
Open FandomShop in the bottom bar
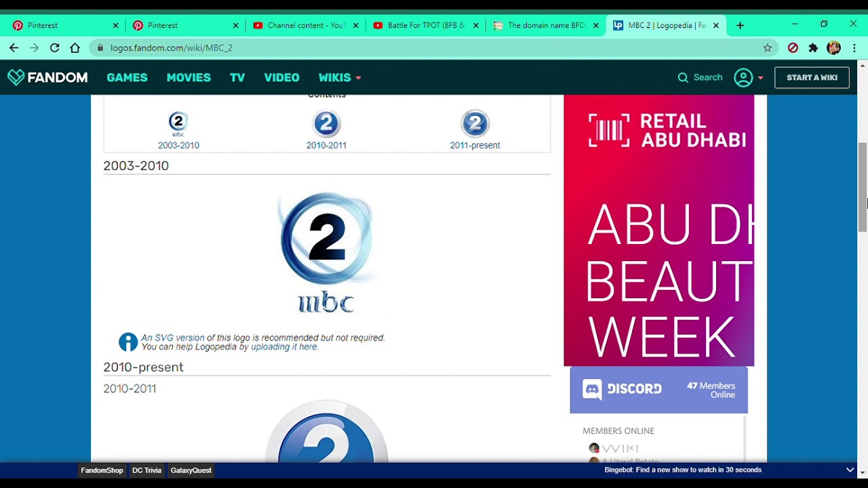102,470
